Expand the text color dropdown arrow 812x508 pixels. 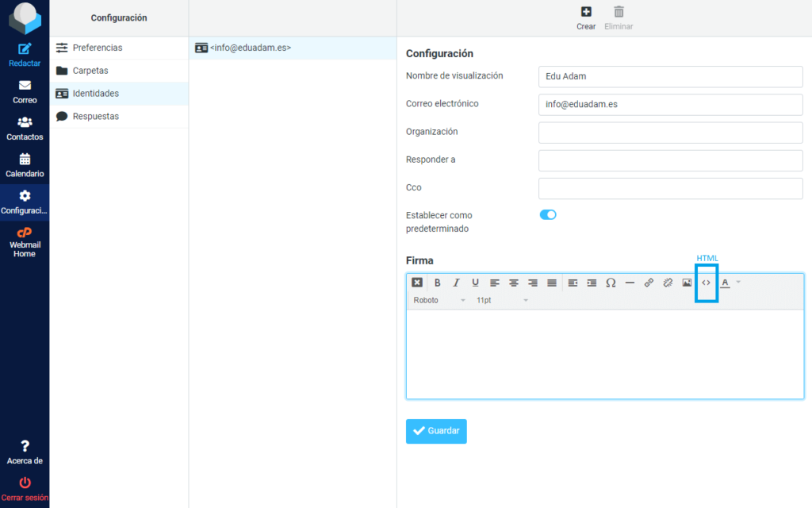click(738, 283)
